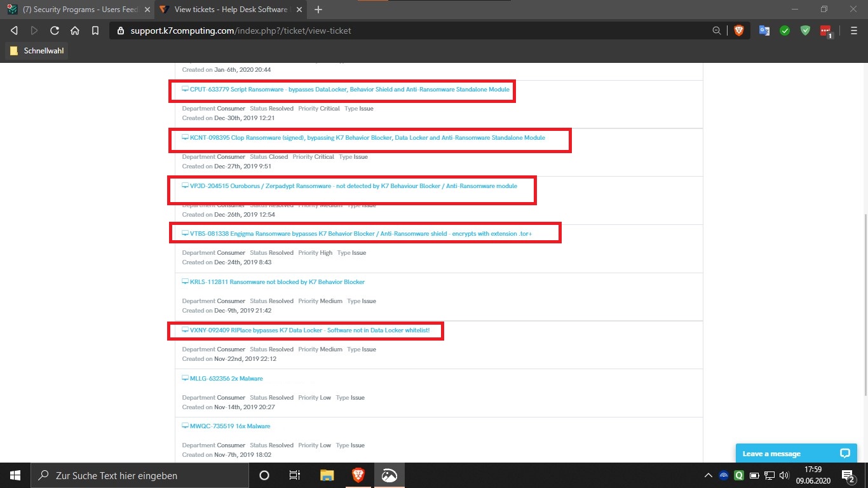Open the Windows notification center
This screenshot has height=488, width=868.
pos(848,475)
